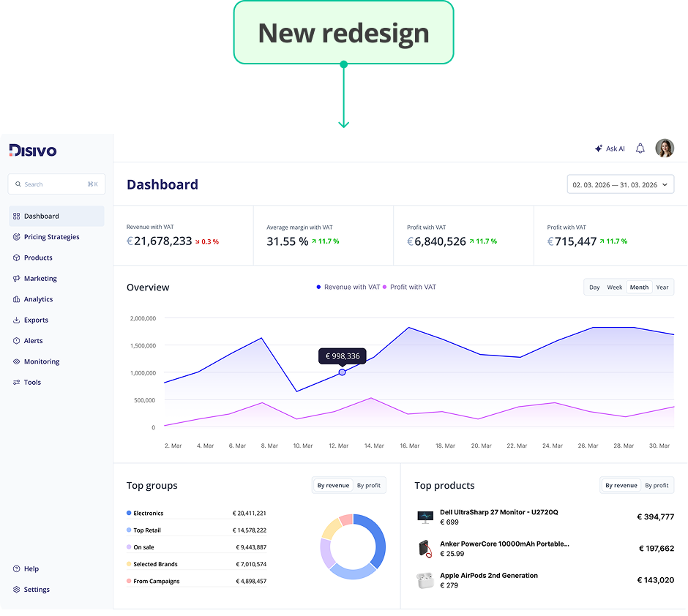The image size is (688, 616).
Task: Select By revenue in Top groups
Action: [334, 485]
